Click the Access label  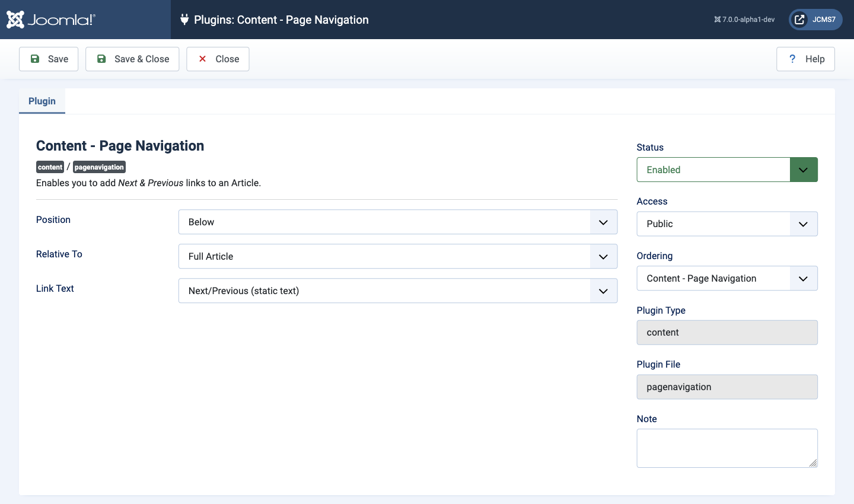(652, 202)
